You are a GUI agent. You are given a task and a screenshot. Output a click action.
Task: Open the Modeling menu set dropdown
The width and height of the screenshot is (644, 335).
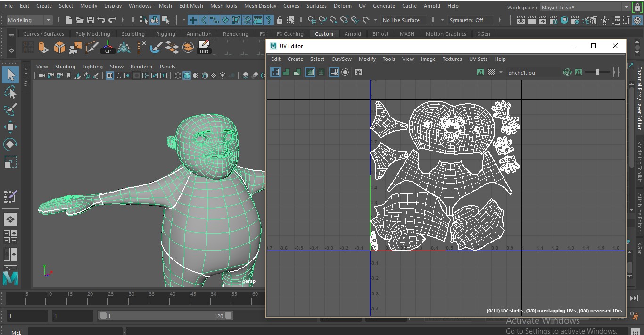pos(48,20)
